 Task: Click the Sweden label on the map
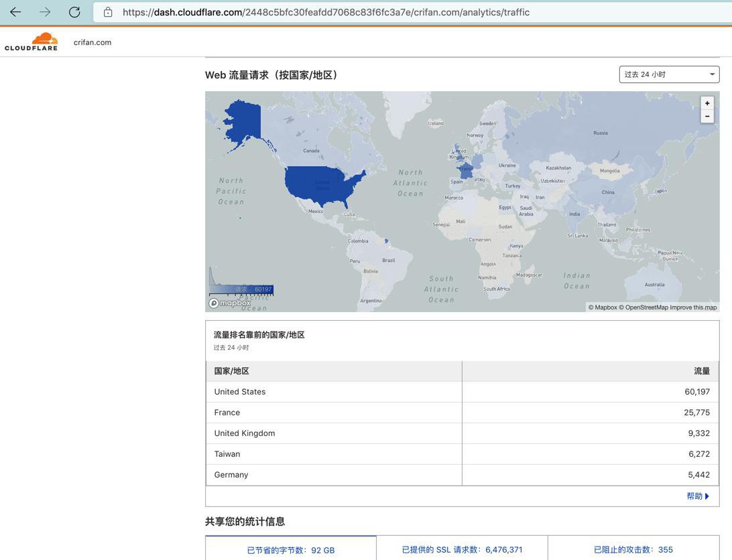488,124
